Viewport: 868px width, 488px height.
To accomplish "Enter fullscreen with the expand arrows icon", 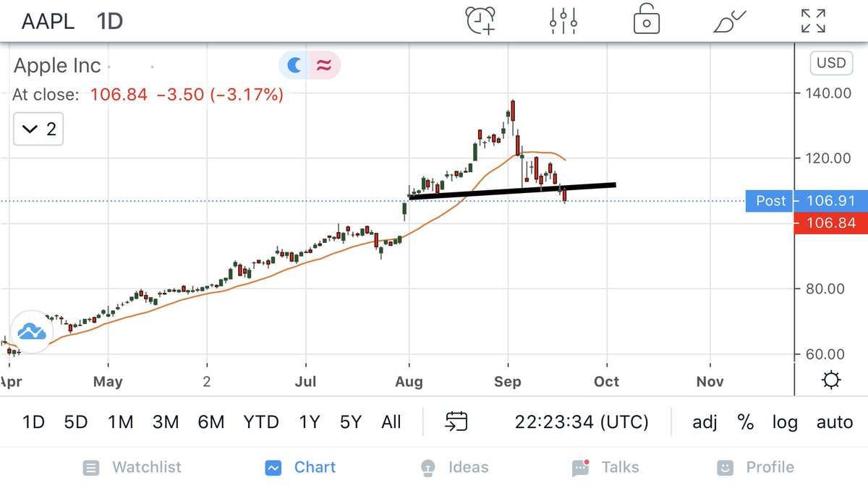I will tap(813, 20).
